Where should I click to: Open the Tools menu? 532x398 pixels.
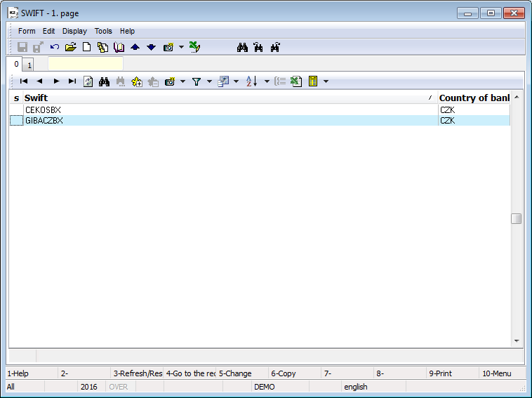pos(103,31)
